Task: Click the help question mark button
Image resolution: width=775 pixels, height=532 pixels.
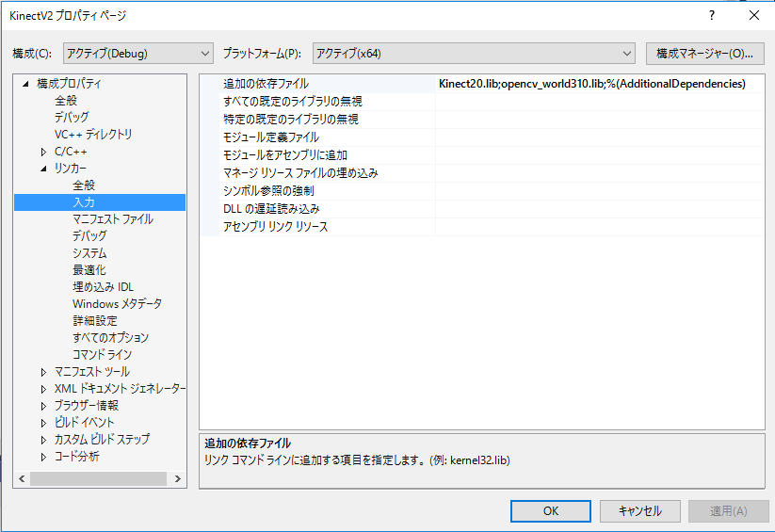Action: pos(711,15)
